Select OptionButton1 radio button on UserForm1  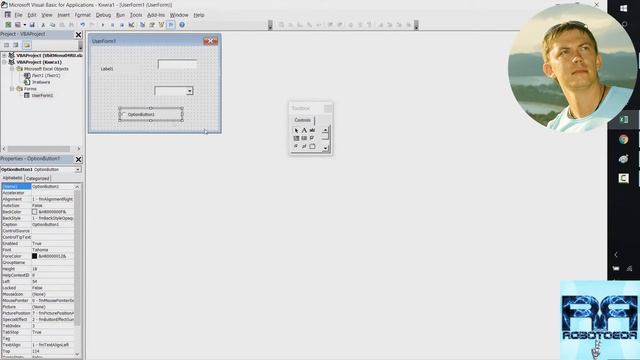pos(123,114)
